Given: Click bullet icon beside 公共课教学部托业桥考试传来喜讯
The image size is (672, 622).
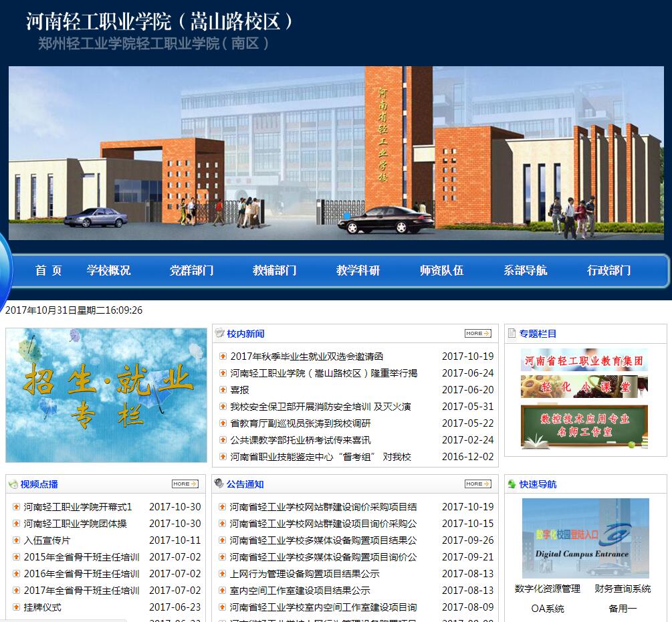Looking at the screenshot, I should coord(223,440).
